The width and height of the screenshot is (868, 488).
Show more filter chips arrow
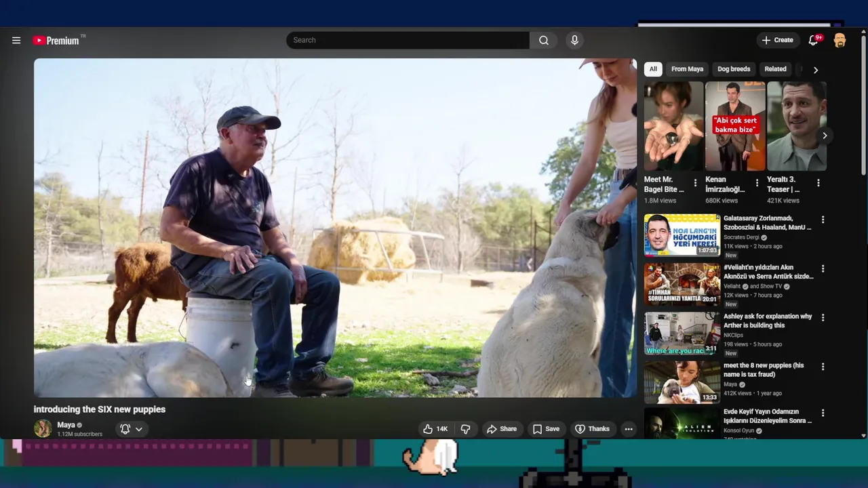point(816,70)
